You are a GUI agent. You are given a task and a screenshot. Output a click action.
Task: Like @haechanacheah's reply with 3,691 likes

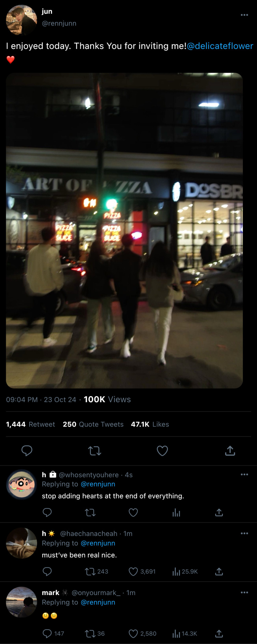pos(142,572)
